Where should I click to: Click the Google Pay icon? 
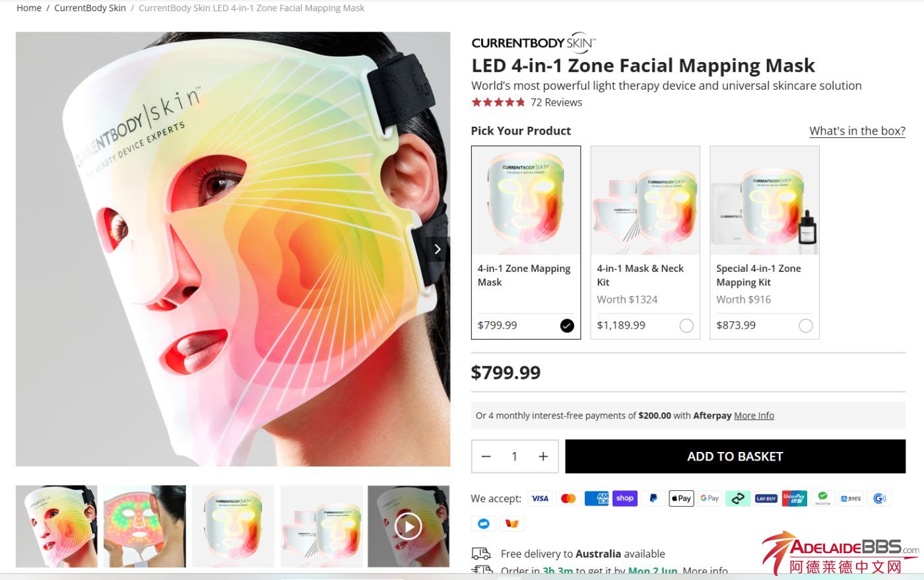[709, 498]
